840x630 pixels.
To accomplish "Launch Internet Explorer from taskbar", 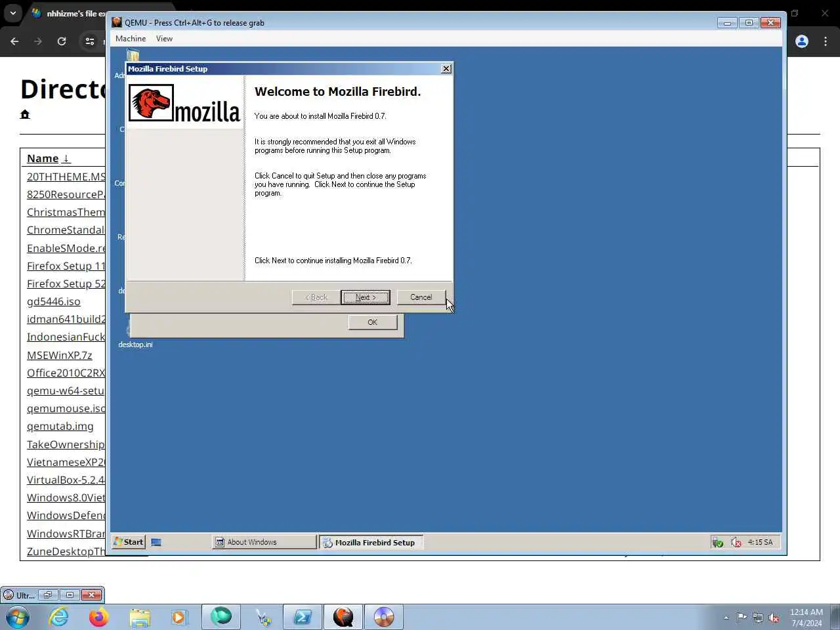I will pos(59,617).
